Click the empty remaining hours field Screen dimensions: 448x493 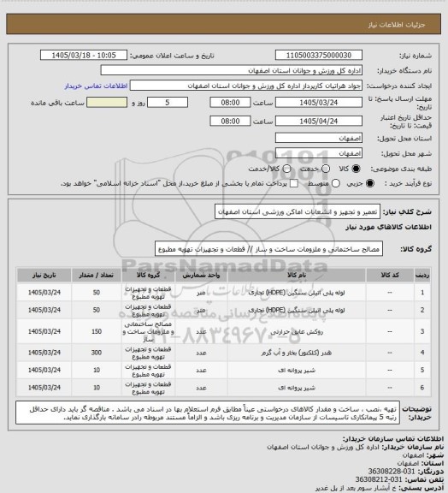point(107,103)
